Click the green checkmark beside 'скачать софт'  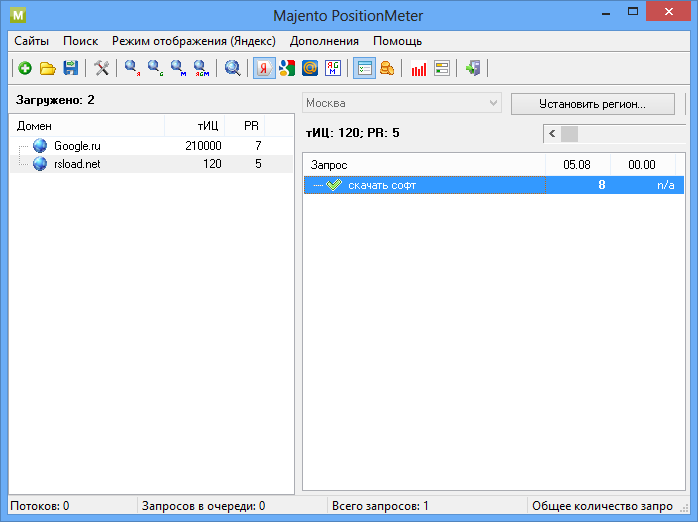coord(334,185)
